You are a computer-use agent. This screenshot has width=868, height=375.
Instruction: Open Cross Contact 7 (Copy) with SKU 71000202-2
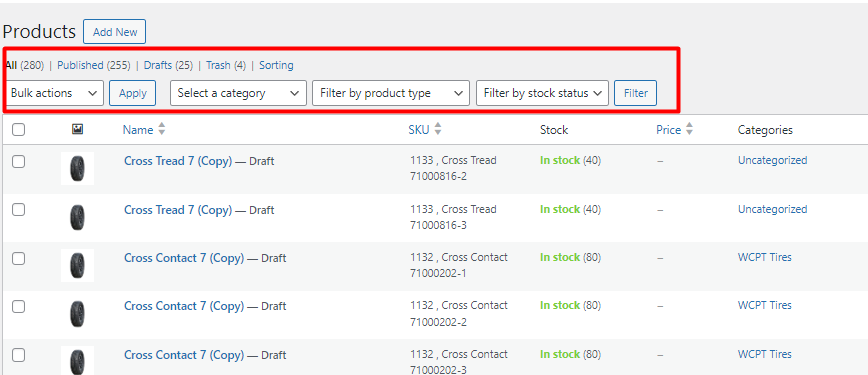[x=184, y=306]
